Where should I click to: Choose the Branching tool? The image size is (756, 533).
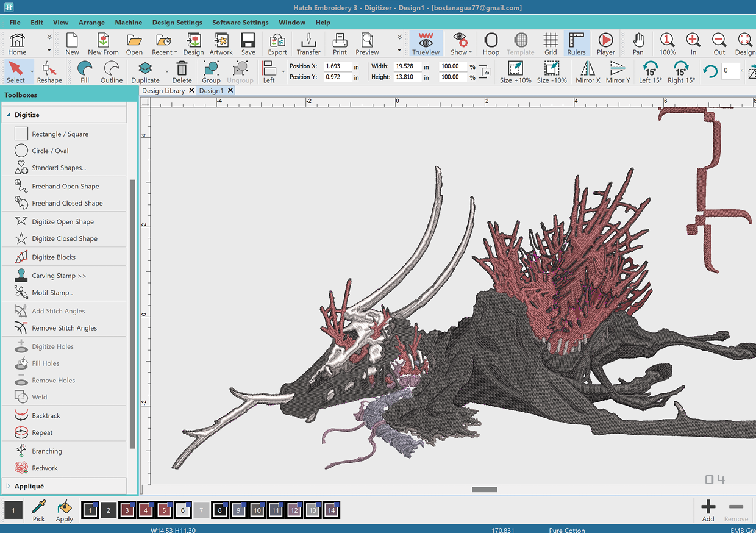46,451
